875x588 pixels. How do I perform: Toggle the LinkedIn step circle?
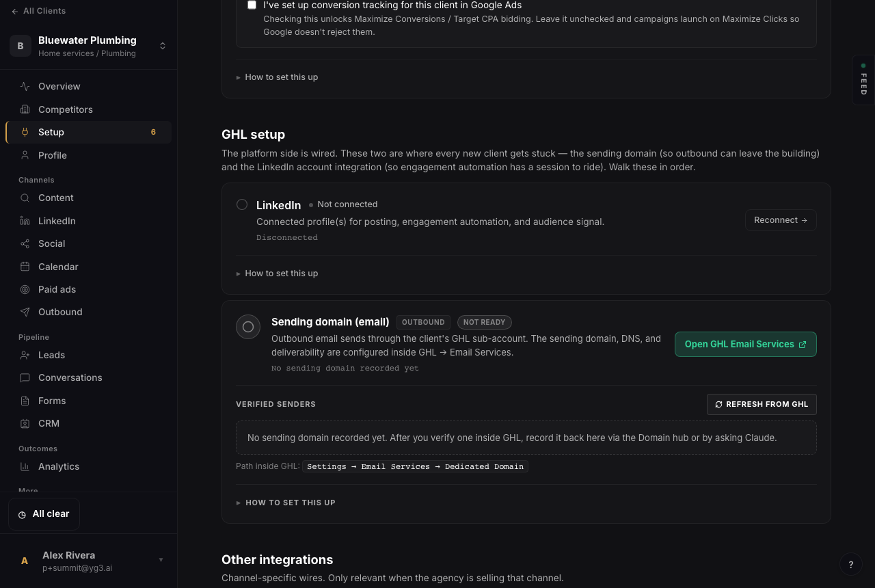[x=242, y=204]
